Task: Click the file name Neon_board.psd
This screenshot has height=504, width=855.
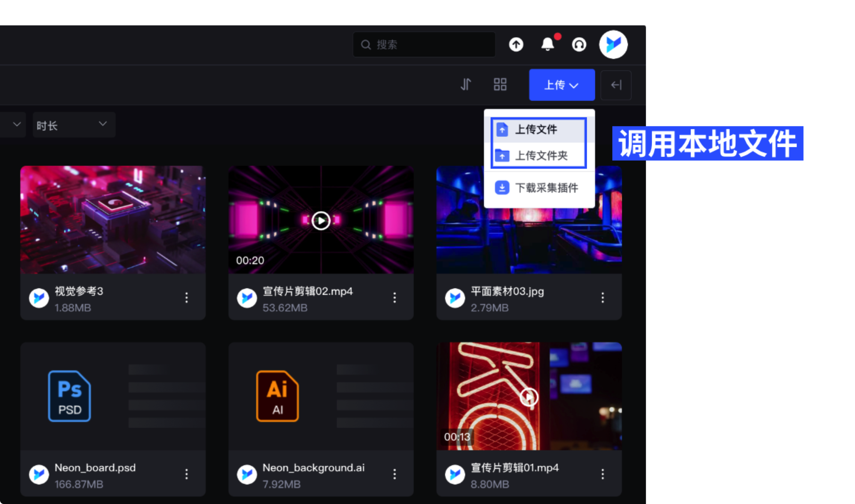Action: (95, 468)
